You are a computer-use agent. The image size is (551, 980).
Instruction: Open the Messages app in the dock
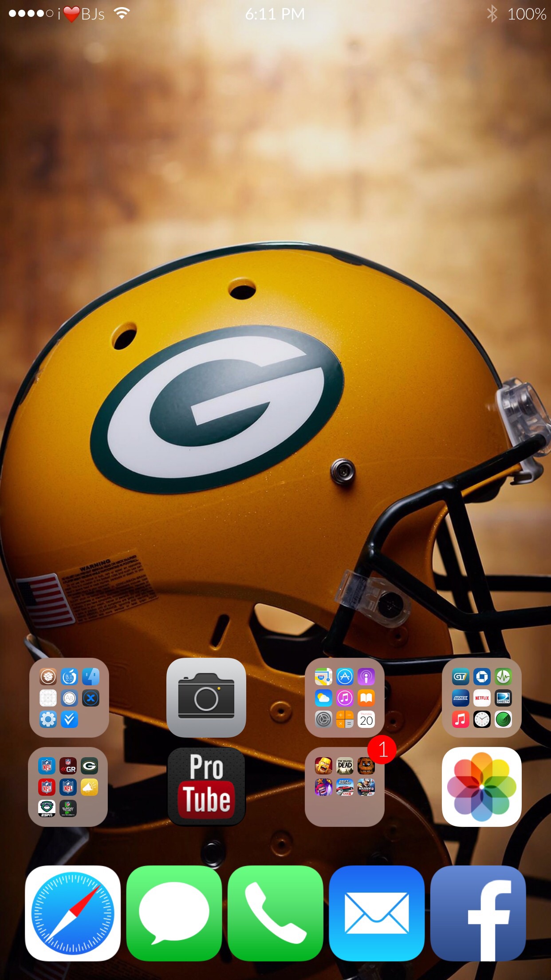174,913
